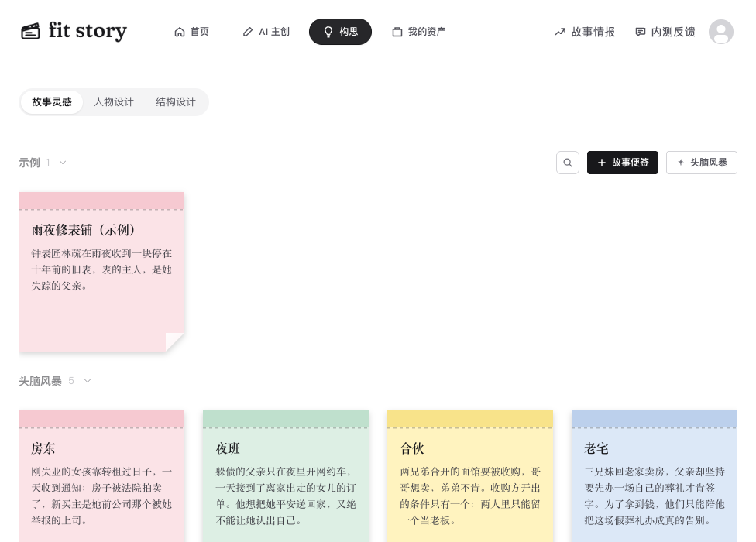Click the trending arrow icon beside 故事情报
The width and height of the screenshot is (756, 542).
[560, 32]
